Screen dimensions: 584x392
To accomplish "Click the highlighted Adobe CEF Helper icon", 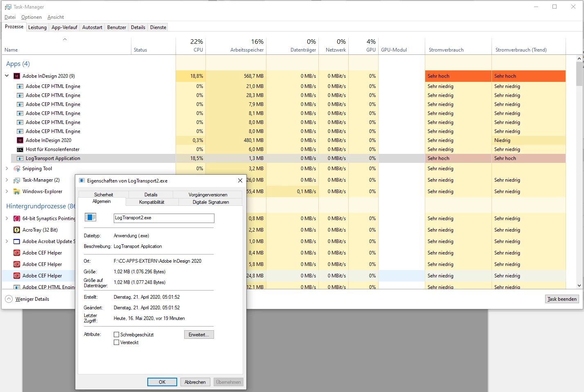I will [17, 276].
